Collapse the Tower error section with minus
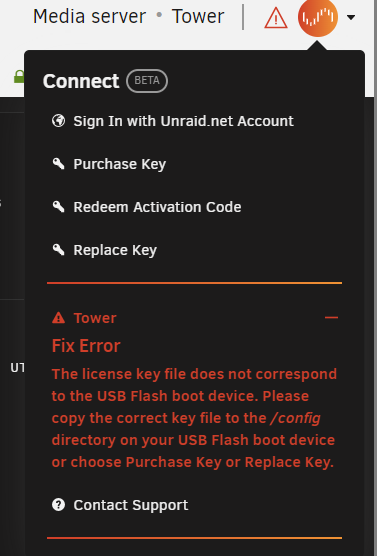This screenshot has height=556, width=377. 331,317
